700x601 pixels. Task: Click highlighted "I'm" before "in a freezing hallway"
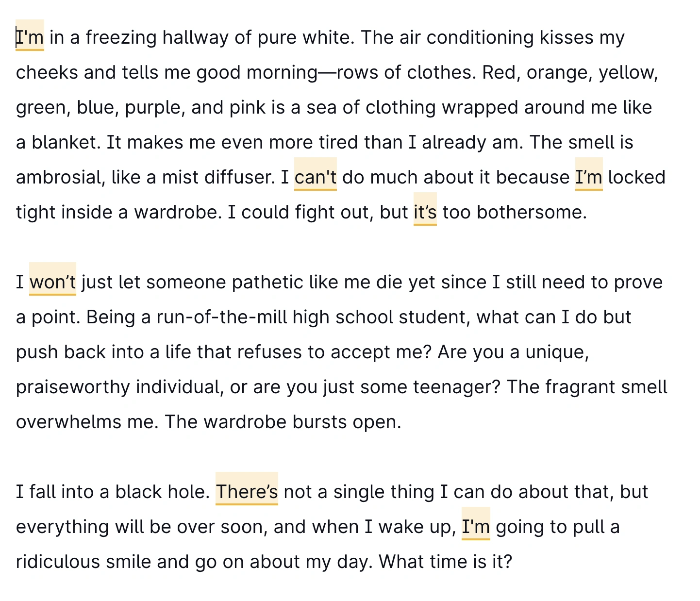click(30, 37)
